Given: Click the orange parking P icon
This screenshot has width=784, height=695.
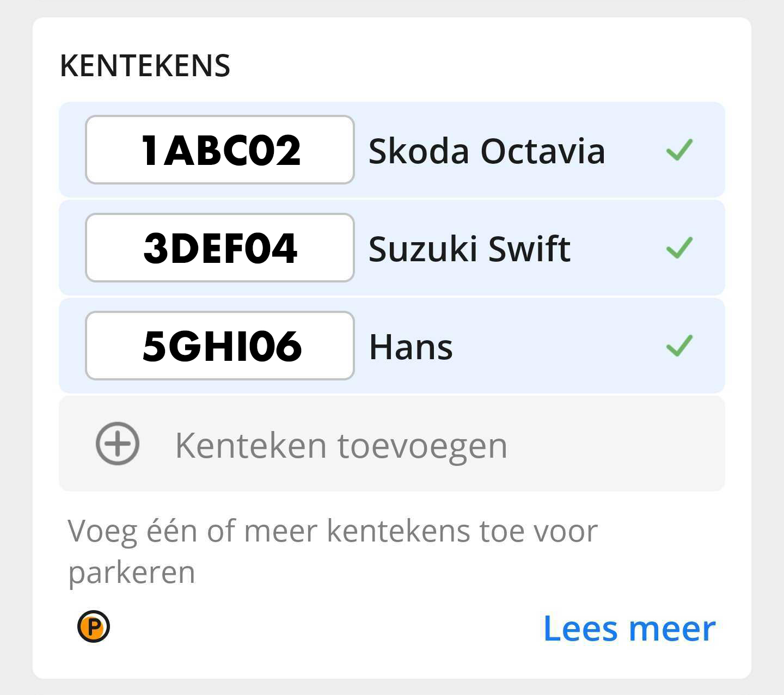Looking at the screenshot, I should (x=94, y=626).
